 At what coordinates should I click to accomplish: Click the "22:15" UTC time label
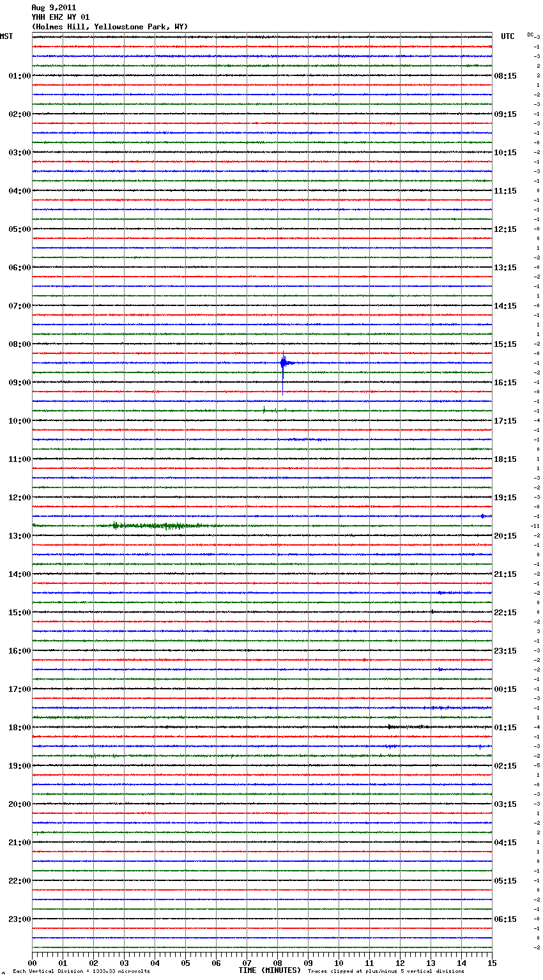[x=505, y=613]
